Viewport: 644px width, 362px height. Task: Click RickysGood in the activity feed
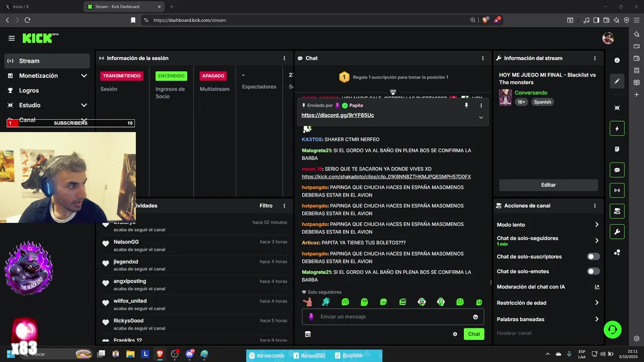click(128, 321)
